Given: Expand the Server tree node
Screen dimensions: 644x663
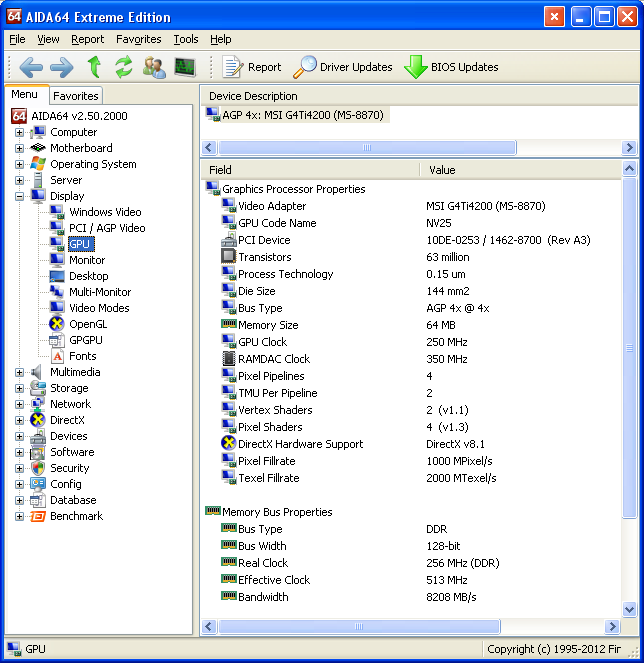Looking at the screenshot, I should (x=19, y=181).
